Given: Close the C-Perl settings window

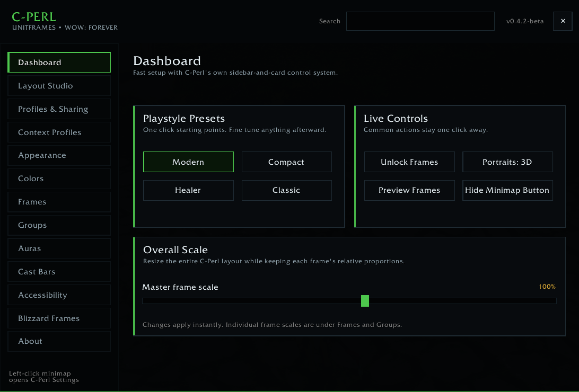Looking at the screenshot, I should 563,21.
